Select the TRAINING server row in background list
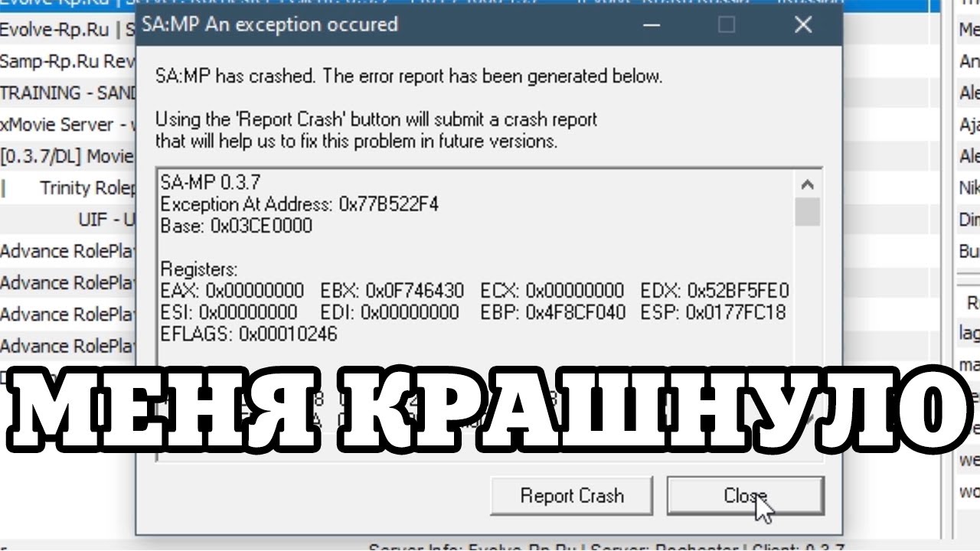This screenshot has height=551, width=980. [x=68, y=93]
